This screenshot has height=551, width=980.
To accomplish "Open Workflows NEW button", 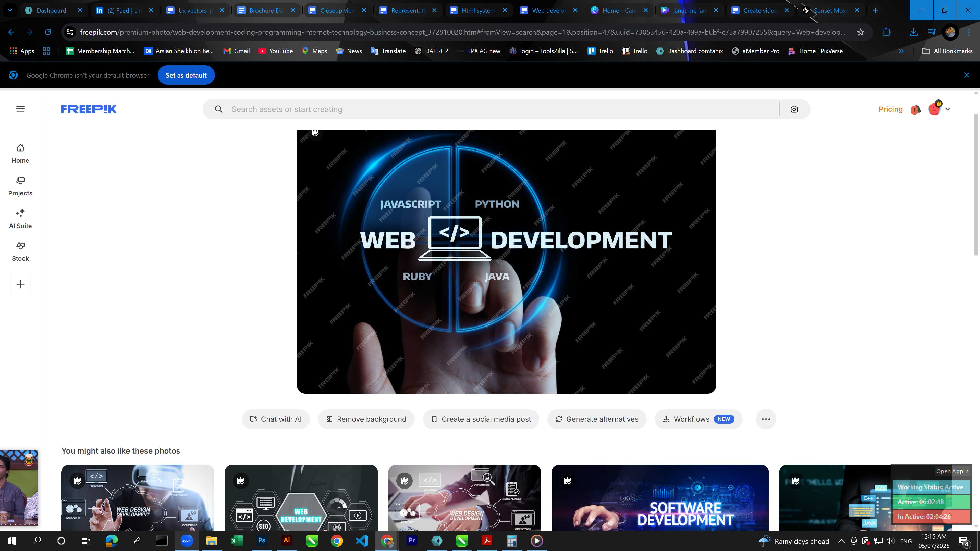I will point(699,419).
